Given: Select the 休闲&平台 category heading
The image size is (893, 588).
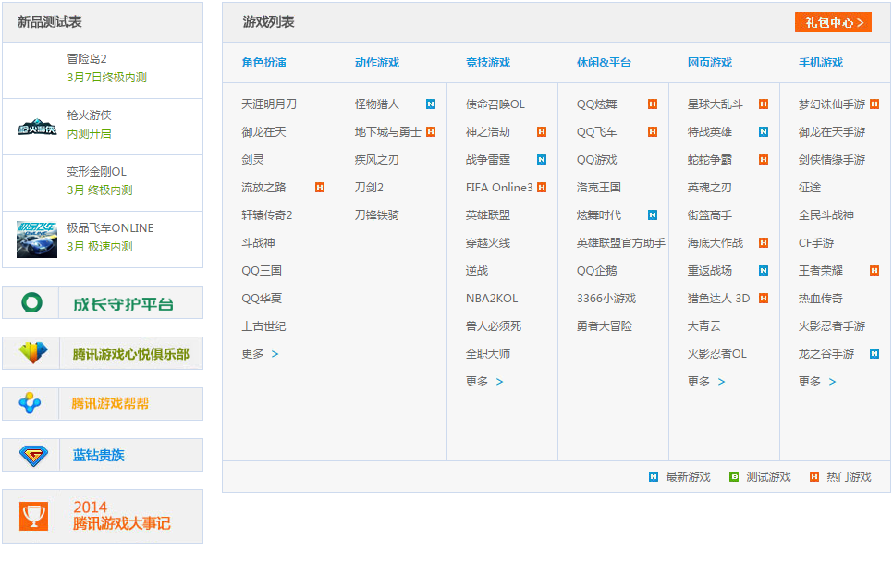Looking at the screenshot, I should (x=604, y=63).
